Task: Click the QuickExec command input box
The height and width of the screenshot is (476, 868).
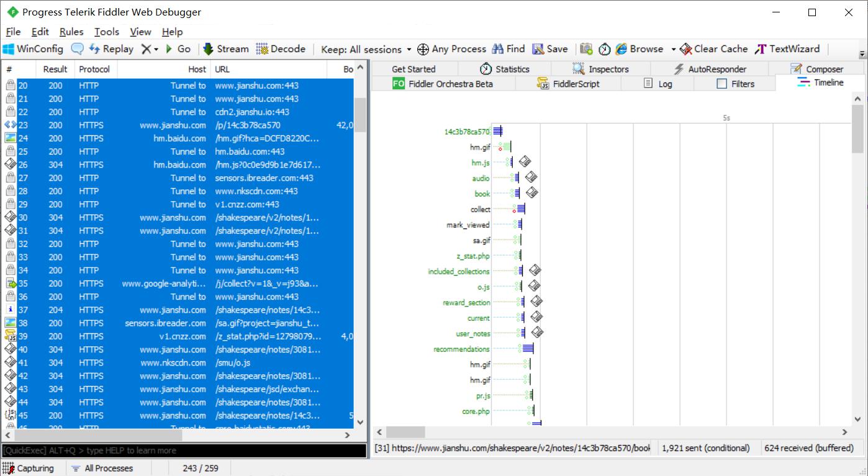Action: [184, 451]
